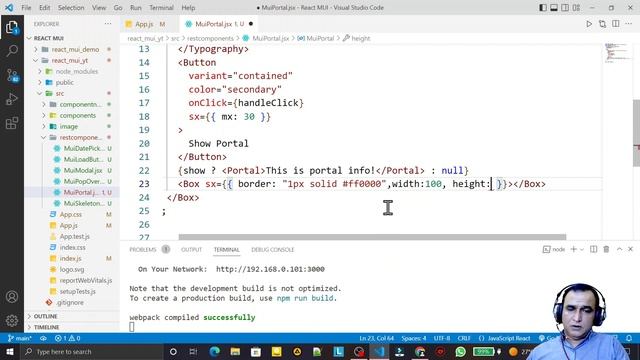640x360 pixels.
Task: Open the Manage gear icon
Action: pyautogui.click(x=12, y=321)
